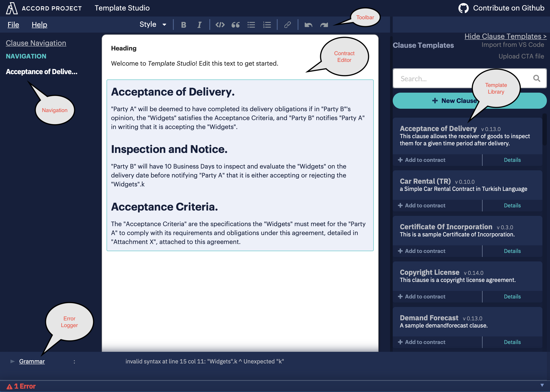Open the Help menu
Screen dimensions: 550x392
39,25
